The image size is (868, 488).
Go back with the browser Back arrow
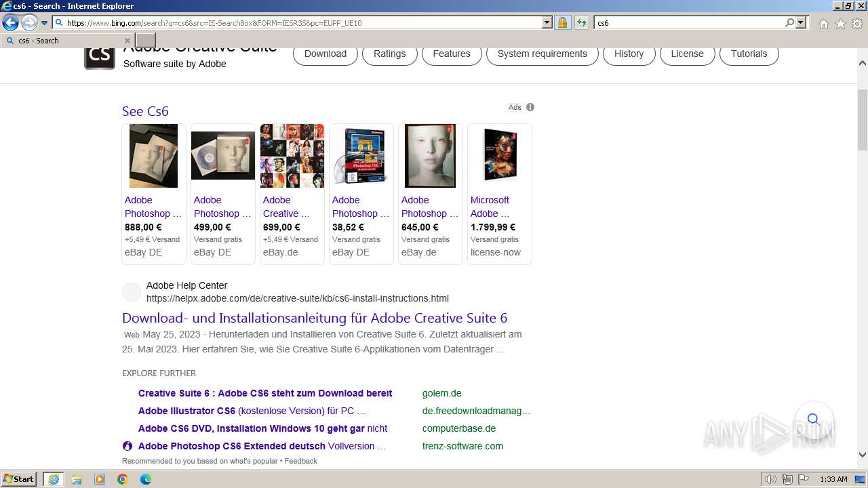[x=10, y=22]
